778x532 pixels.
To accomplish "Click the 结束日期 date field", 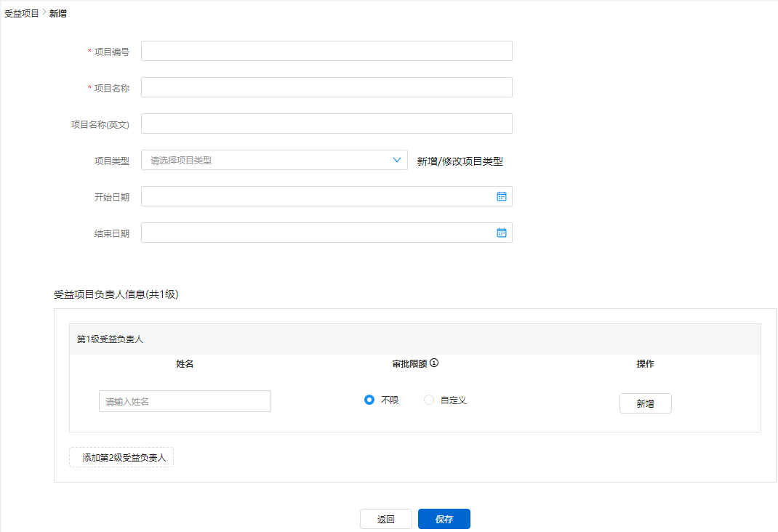I will (x=326, y=233).
